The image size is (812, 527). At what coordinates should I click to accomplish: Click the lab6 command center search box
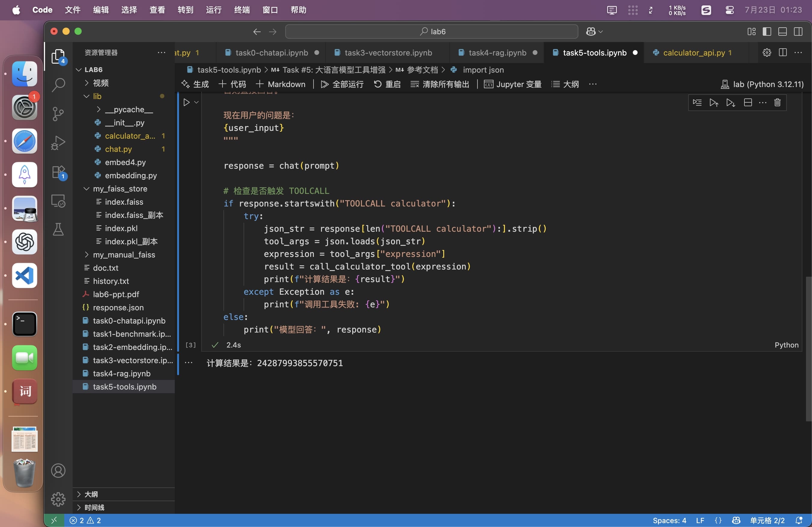(x=432, y=31)
